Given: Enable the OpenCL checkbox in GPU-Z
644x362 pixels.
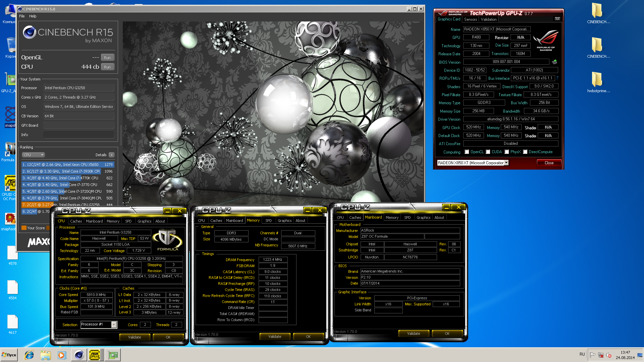Looking at the screenshot, I should point(467,152).
